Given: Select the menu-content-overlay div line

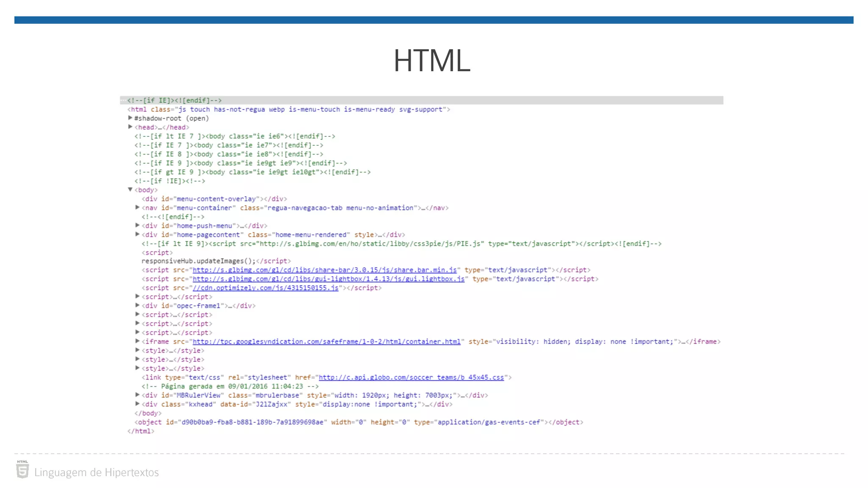Looking at the screenshot, I should point(214,199).
